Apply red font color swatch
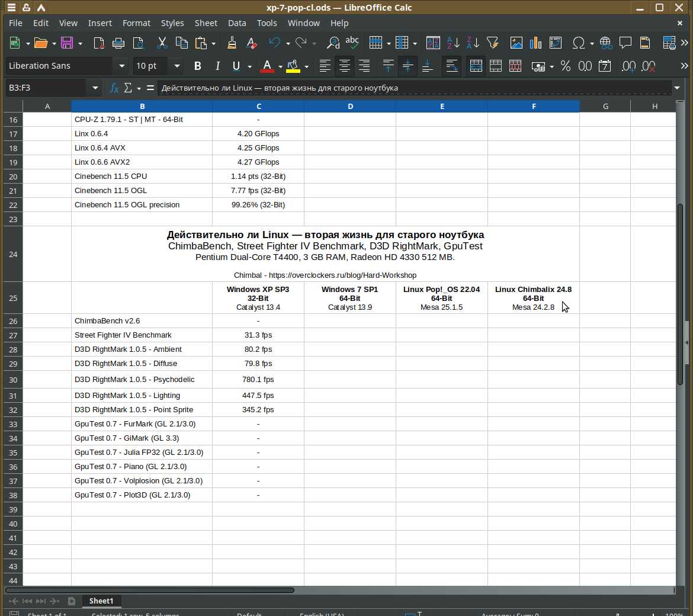The width and height of the screenshot is (693, 616). [x=267, y=66]
